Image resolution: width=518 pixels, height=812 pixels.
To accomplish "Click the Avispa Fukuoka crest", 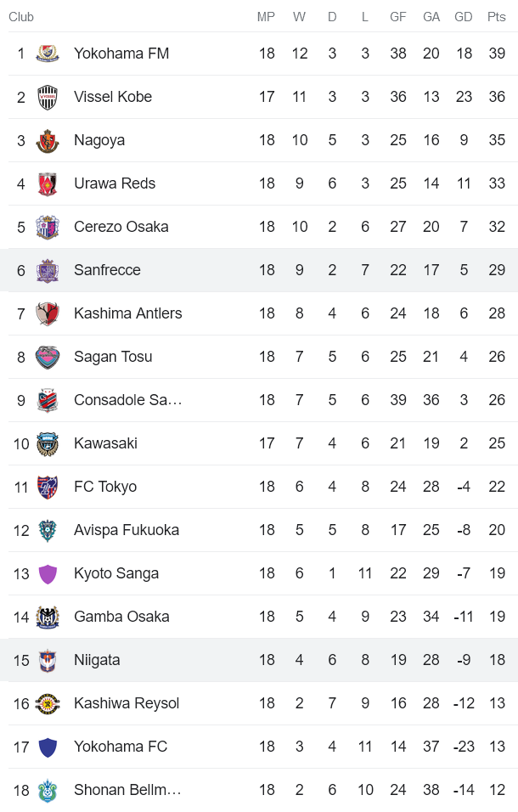I will pyautogui.click(x=48, y=529).
